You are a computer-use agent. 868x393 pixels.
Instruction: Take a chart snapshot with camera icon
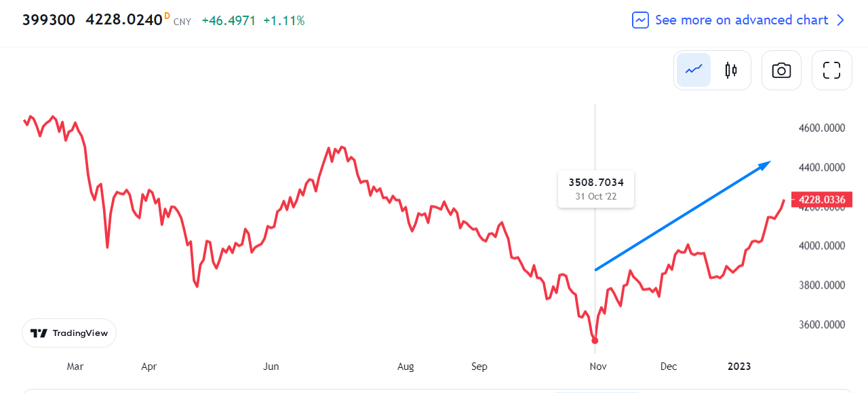pyautogui.click(x=781, y=70)
